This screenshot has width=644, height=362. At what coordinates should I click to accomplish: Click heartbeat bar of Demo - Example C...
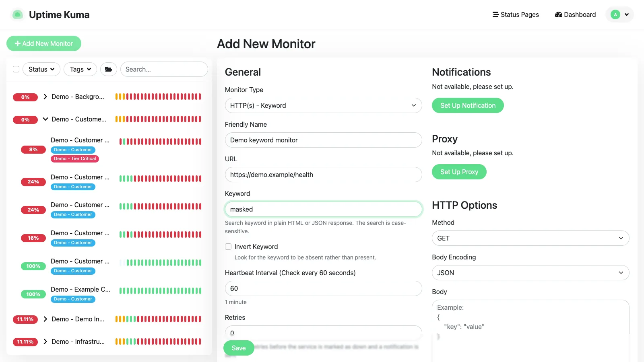[x=160, y=291]
